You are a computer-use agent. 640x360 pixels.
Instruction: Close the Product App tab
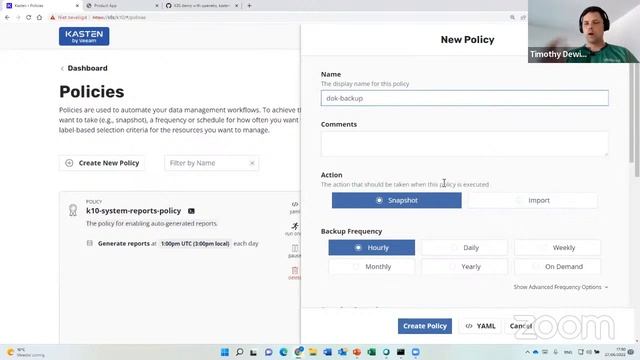pos(157,6)
